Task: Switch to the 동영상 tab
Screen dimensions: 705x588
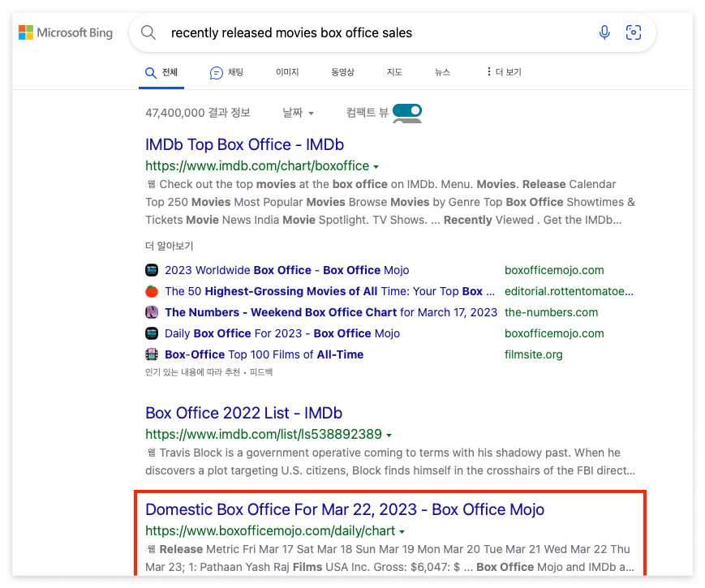Action: 342,72
